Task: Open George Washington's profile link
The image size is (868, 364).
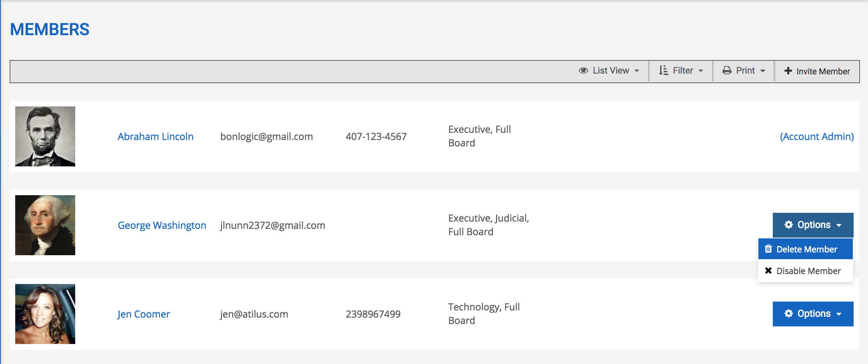Action: [x=162, y=226]
